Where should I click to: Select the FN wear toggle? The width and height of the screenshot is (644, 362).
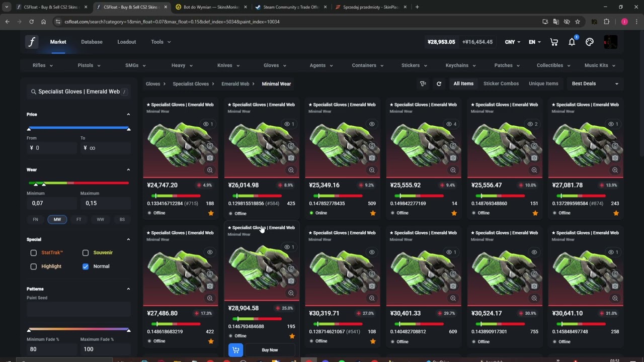[x=35, y=219]
